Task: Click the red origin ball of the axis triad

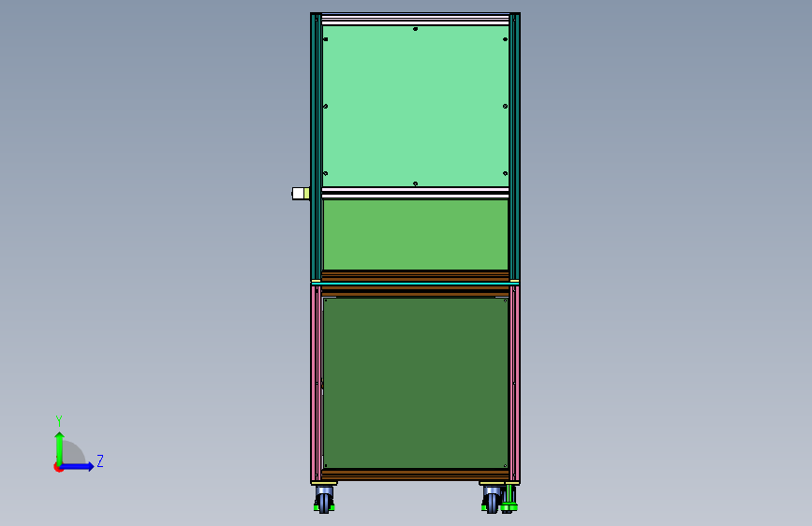Action: click(58, 467)
